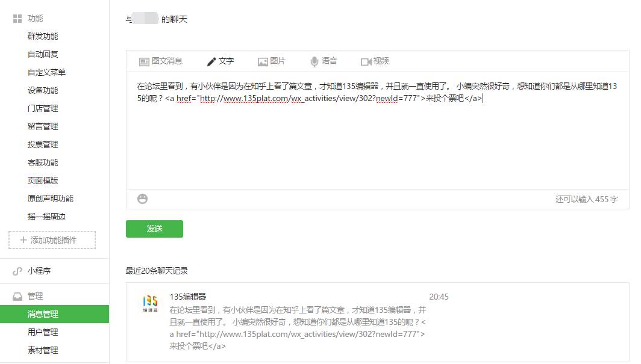Click inside the message text input area
The image size is (641, 364).
click(377, 144)
